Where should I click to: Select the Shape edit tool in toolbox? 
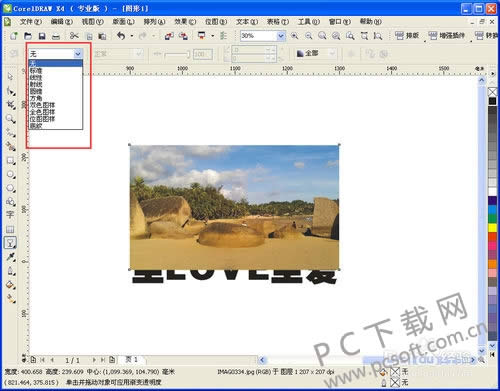(x=10, y=91)
